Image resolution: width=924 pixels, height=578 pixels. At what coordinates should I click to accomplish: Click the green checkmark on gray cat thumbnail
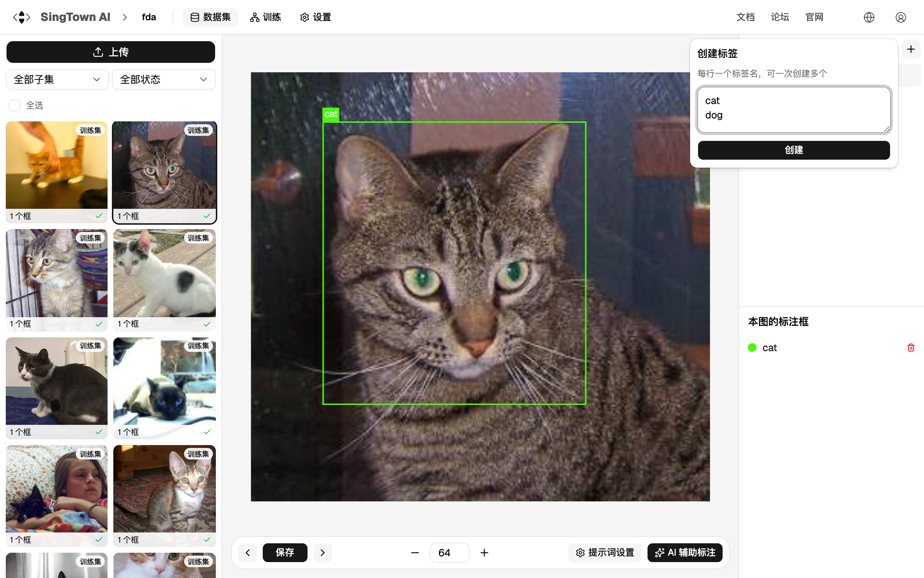99,432
